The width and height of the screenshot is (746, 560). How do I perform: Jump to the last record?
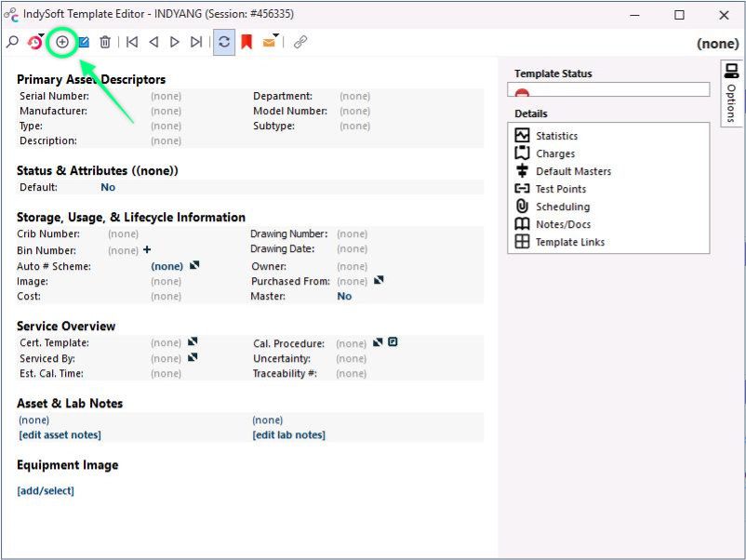[195, 42]
